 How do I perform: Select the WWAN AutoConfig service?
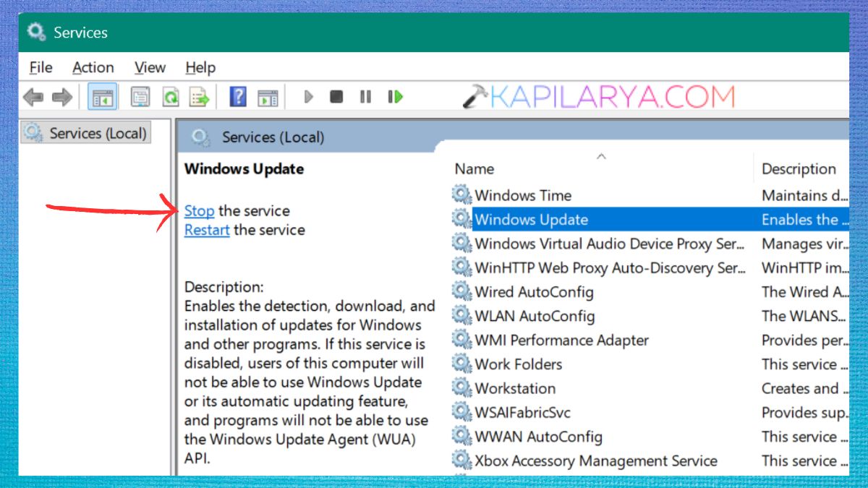[538, 437]
